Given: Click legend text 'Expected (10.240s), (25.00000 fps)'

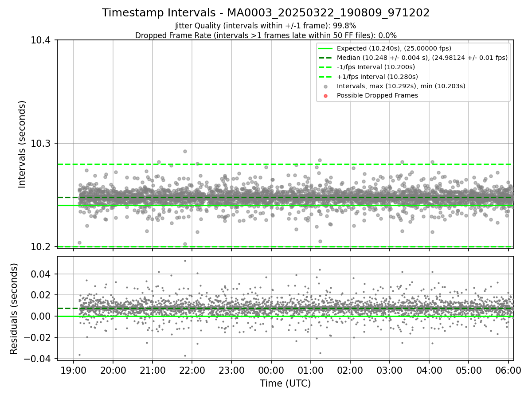Looking at the screenshot, I should pyautogui.click(x=394, y=48).
